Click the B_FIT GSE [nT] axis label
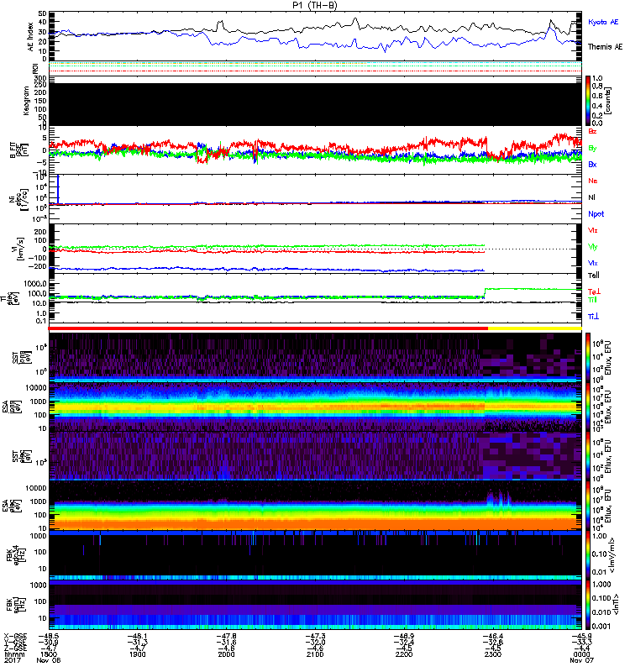The height and width of the screenshot is (672, 630). coord(19,150)
